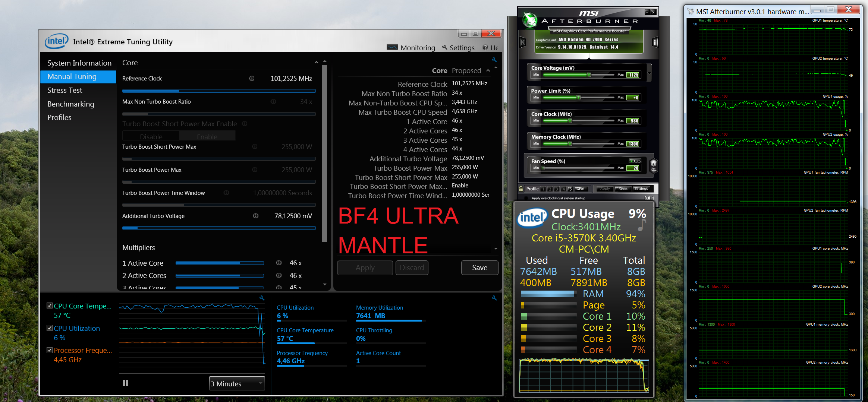Click the Core Voltage value field showing 1125
The width and height of the screenshot is (868, 402).
[x=633, y=75]
